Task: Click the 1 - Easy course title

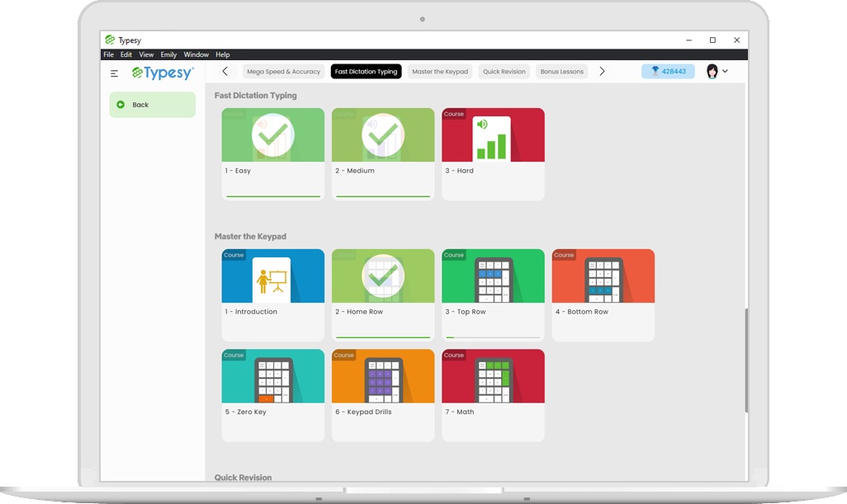Action: click(239, 171)
